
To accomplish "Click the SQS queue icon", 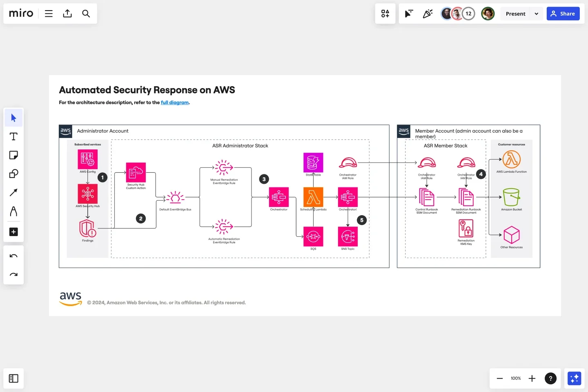I will (x=313, y=236).
